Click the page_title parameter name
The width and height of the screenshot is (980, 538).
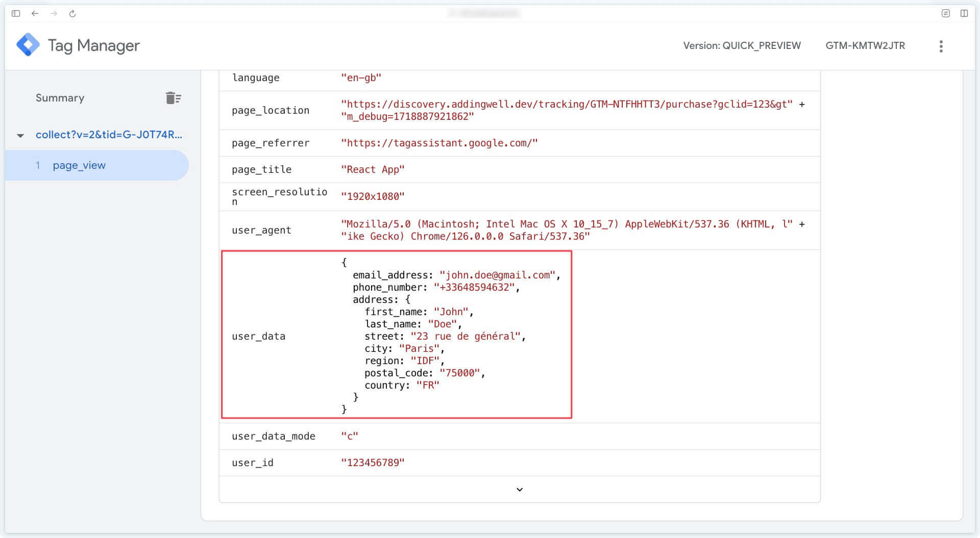[x=261, y=169]
